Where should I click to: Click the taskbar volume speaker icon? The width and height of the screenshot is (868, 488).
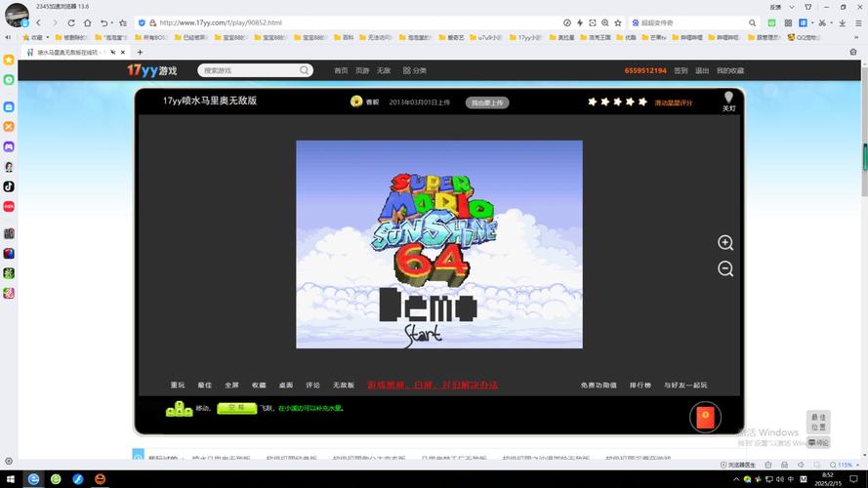(x=779, y=479)
